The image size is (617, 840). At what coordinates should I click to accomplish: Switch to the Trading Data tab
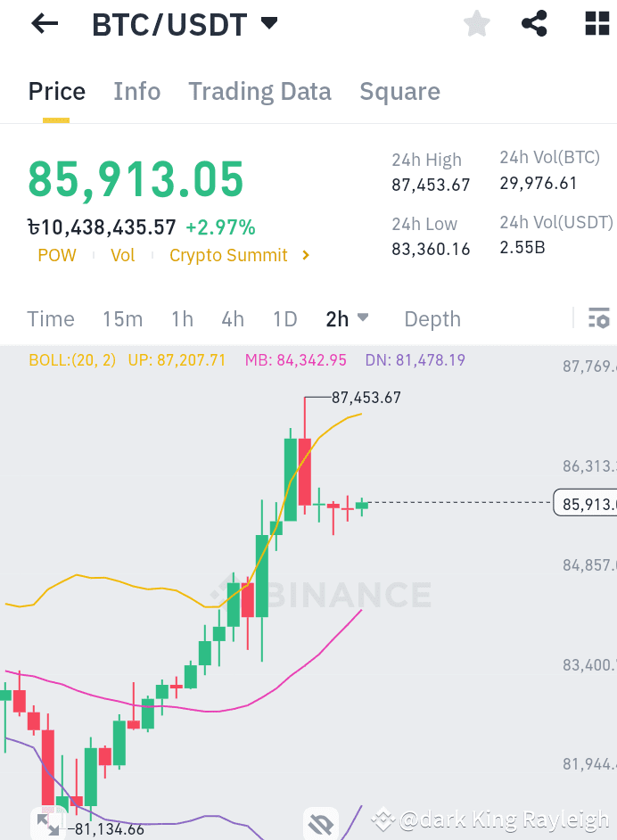pyautogui.click(x=259, y=91)
